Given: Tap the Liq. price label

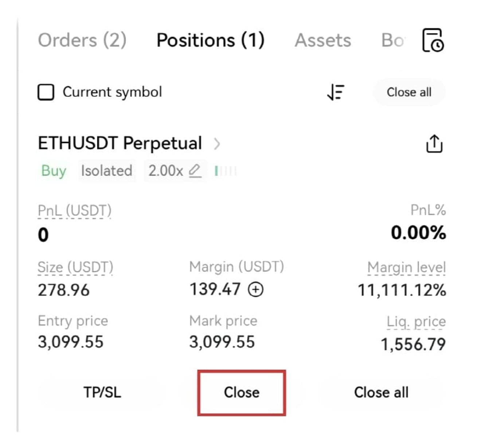Looking at the screenshot, I should [416, 322].
